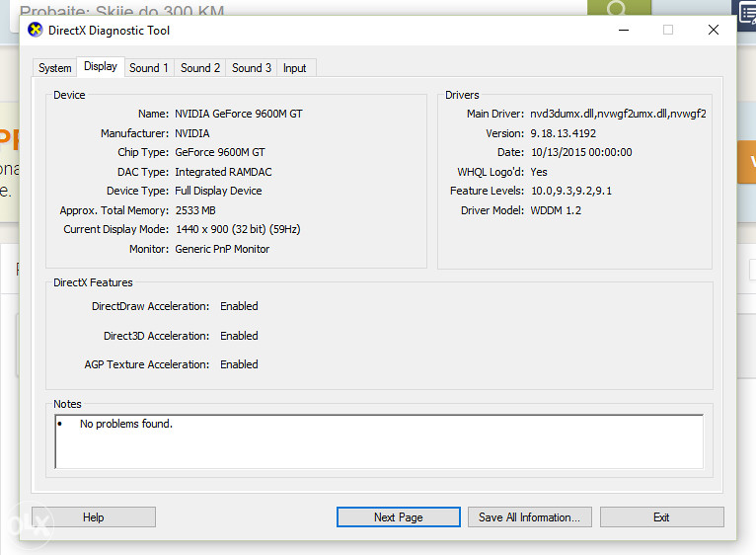
Task: Click Direct3D Acceleration 'Enabled' value
Action: (x=239, y=336)
